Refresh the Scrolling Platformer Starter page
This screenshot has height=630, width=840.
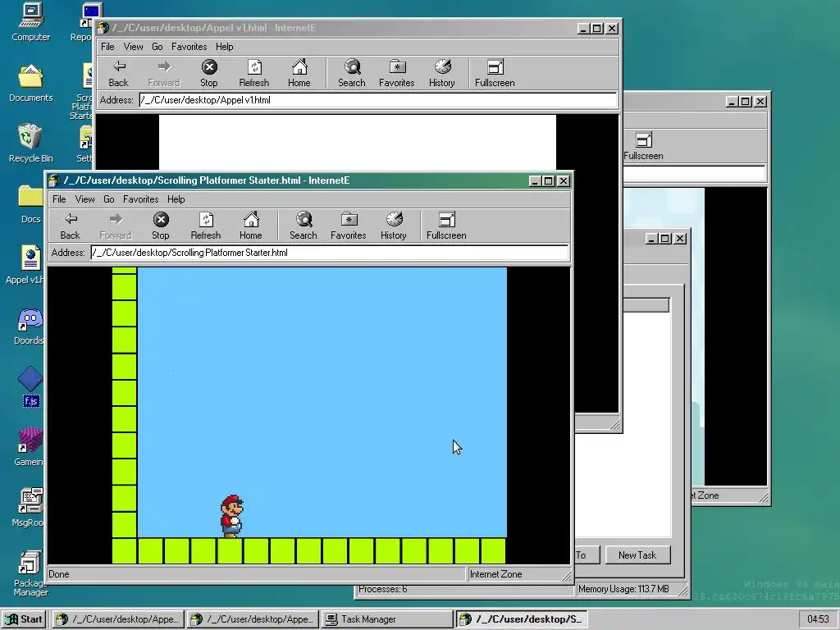pos(206,226)
